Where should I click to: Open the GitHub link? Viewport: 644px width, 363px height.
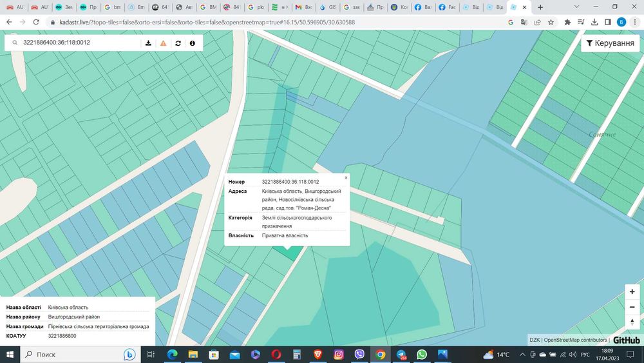point(626,340)
